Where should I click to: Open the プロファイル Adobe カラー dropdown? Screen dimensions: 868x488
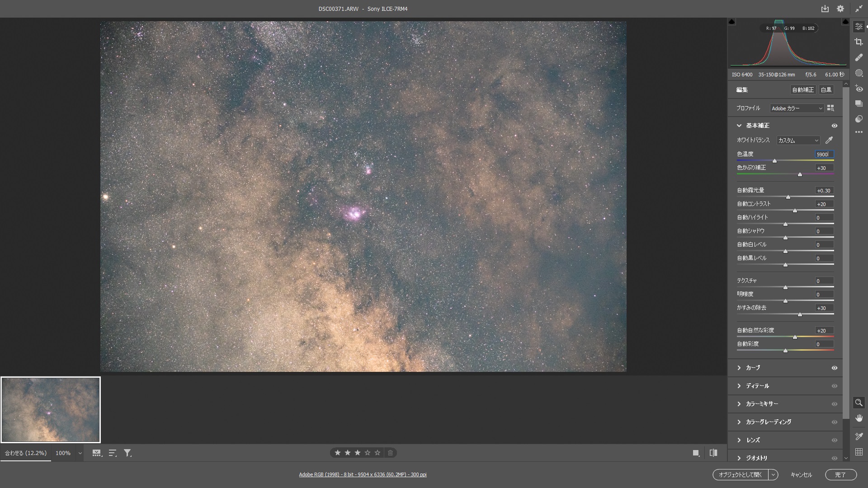pos(797,108)
